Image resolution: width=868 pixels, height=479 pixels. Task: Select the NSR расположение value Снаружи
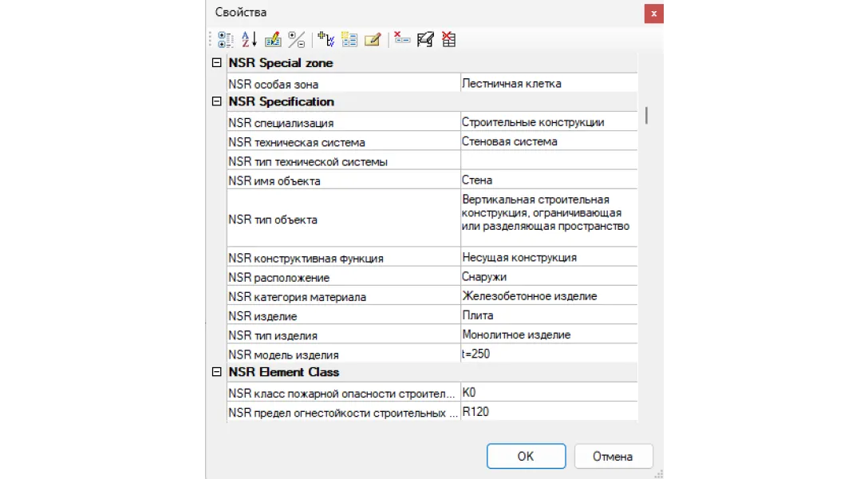(x=547, y=277)
